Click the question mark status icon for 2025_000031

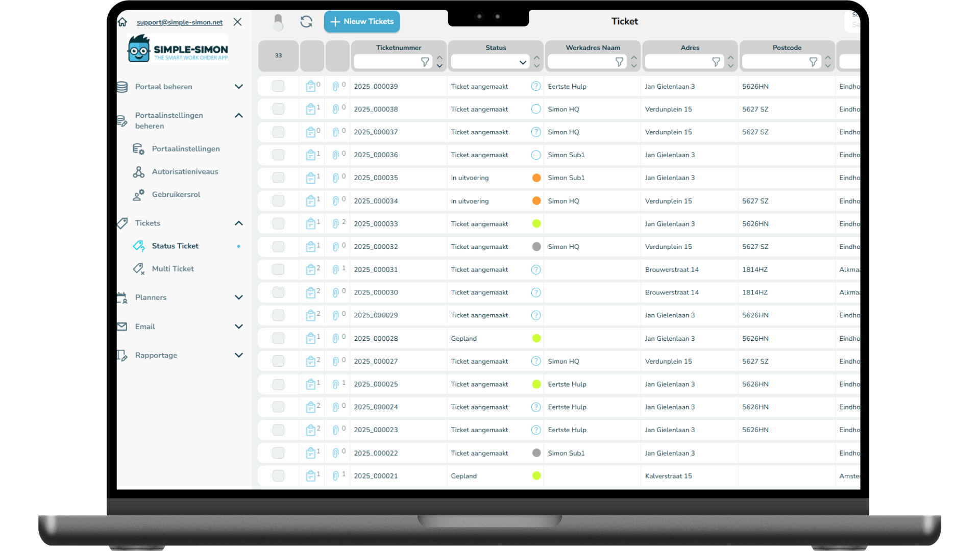[x=536, y=269]
